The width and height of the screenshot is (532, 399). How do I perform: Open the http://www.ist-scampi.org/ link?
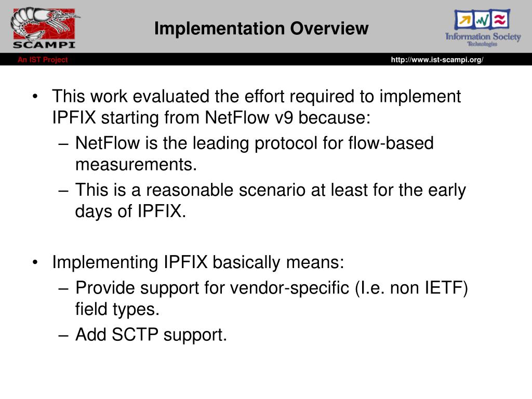[437, 60]
